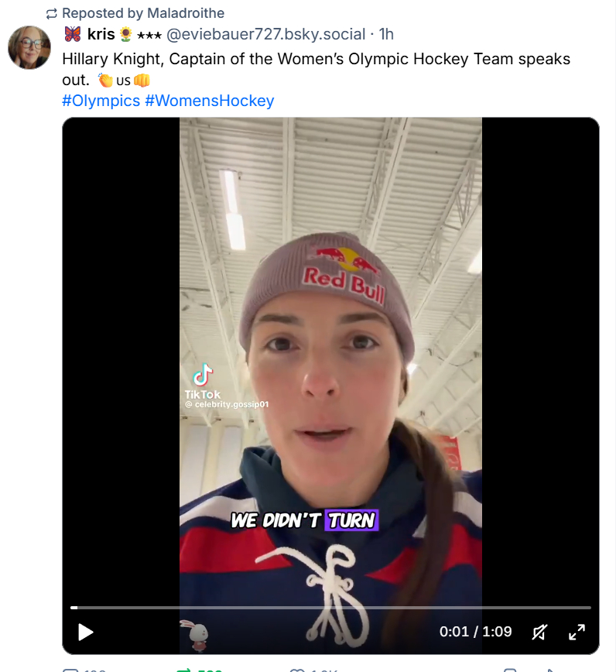Click the @celebrity.gossip01 watermark text
The height and width of the screenshot is (672, 616).
pyautogui.click(x=227, y=404)
